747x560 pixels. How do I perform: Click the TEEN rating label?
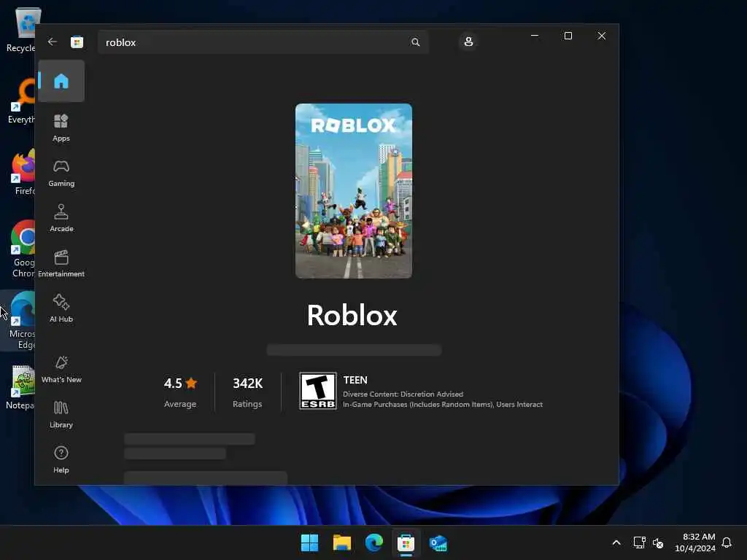coord(355,380)
